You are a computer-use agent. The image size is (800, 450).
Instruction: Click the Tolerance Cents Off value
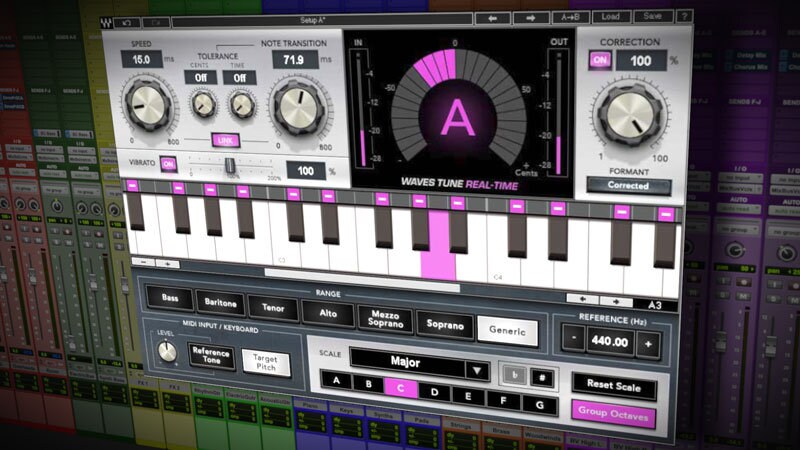pyautogui.click(x=201, y=78)
